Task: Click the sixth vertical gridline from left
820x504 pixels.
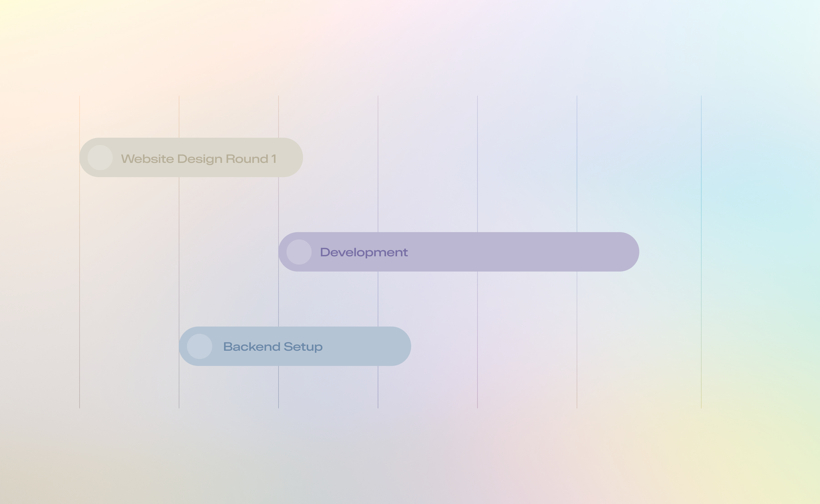Action: click(577, 180)
